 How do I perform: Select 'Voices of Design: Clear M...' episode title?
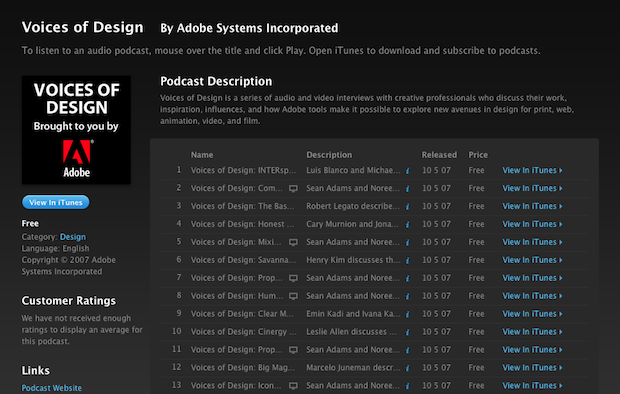coord(242,314)
